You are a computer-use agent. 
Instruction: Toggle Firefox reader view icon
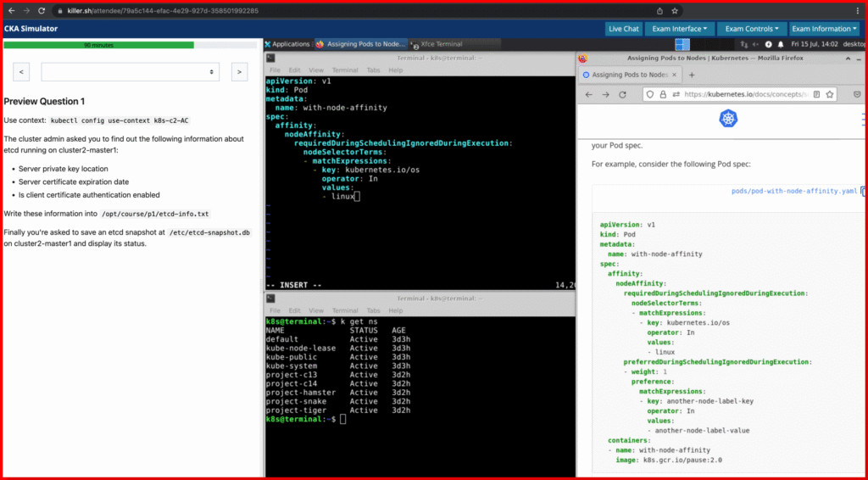tap(816, 95)
